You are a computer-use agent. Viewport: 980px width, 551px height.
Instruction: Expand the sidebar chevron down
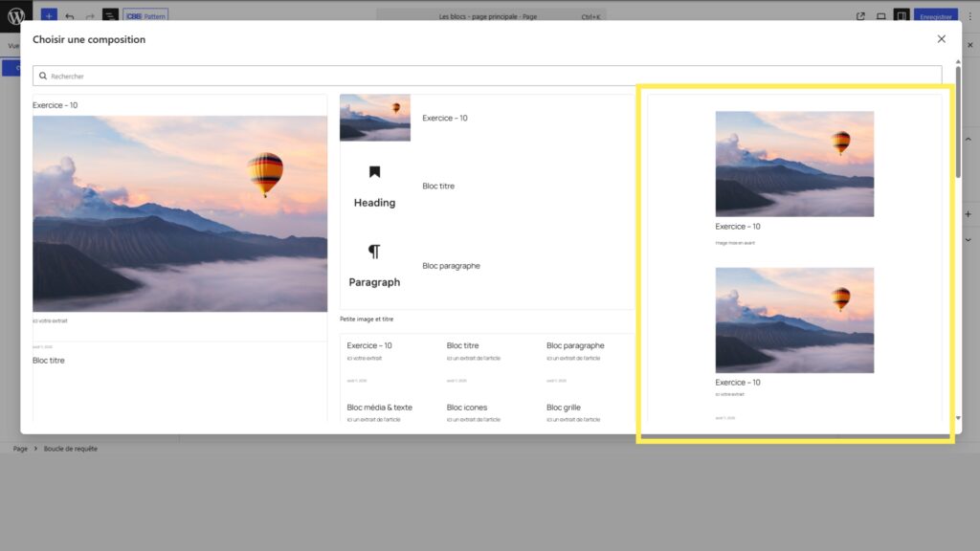point(969,240)
